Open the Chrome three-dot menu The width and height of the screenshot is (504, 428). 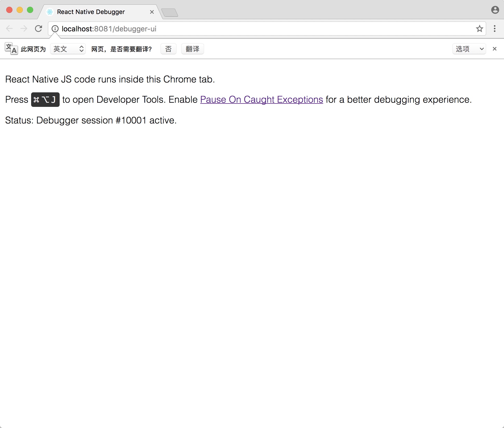click(495, 29)
